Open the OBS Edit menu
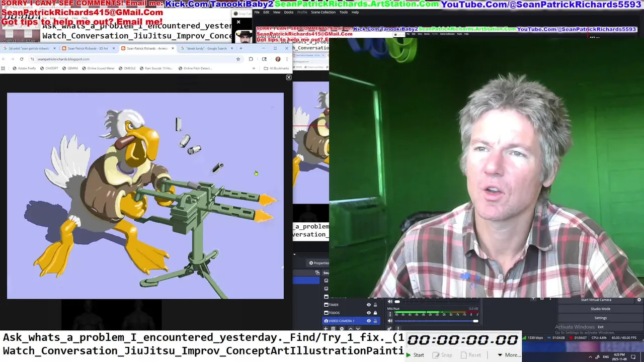The height and width of the screenshot is (362, 644). [266, 12]
